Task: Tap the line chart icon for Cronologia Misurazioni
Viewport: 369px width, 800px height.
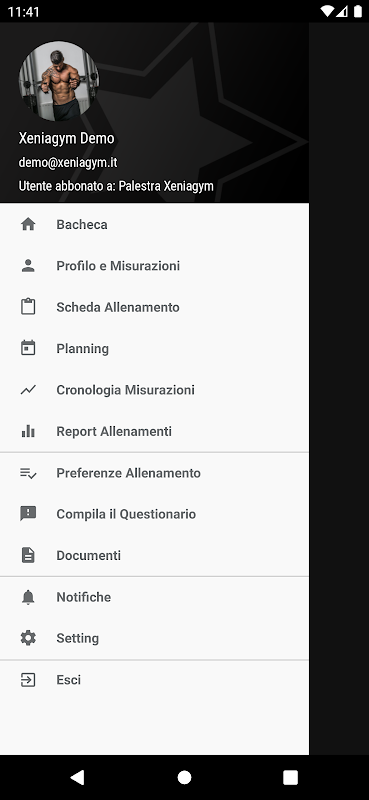Action: pos(28,390)
